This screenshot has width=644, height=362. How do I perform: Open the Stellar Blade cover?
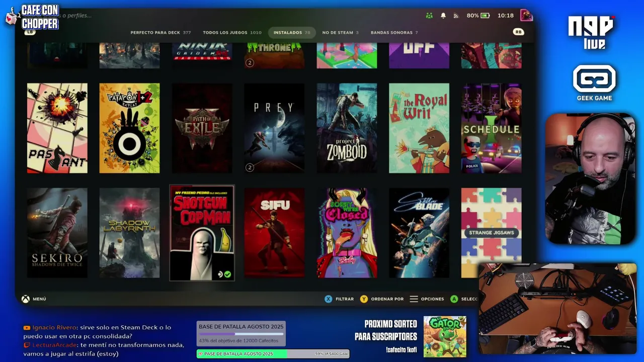coord(419,233)
